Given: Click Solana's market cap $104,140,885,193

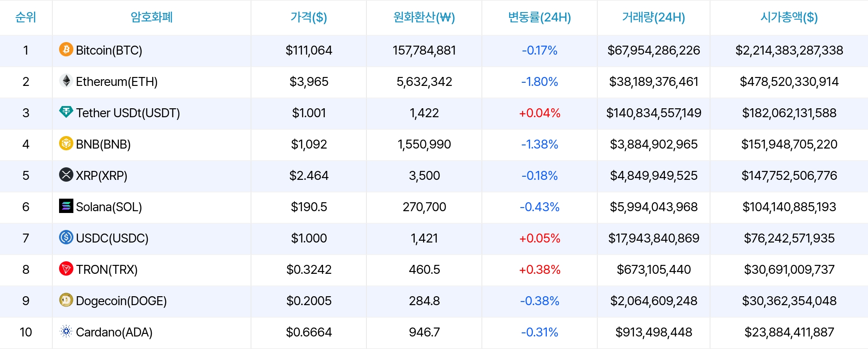Looking at the screenshot, I should pyautogui.click(x=789, y=207).
